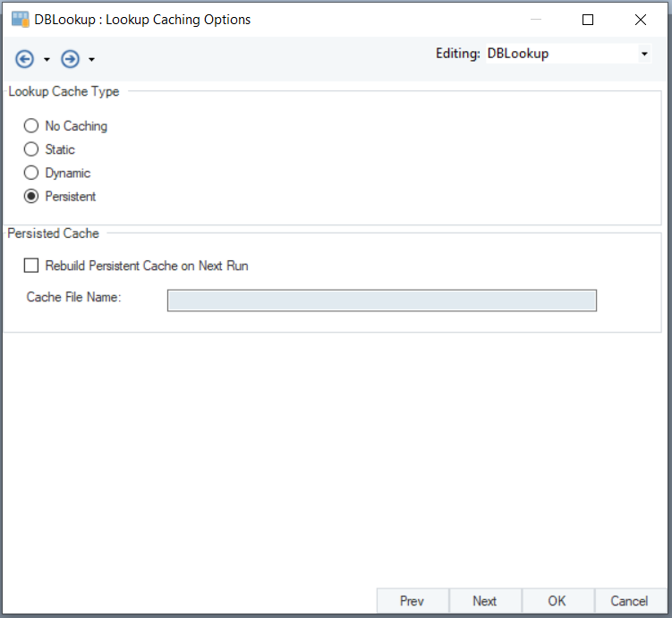The height and width of the screenshot is (618, 672).
Task: Click Cancel to discard changes
Action: pyautogui.click(x=629, y=601)
